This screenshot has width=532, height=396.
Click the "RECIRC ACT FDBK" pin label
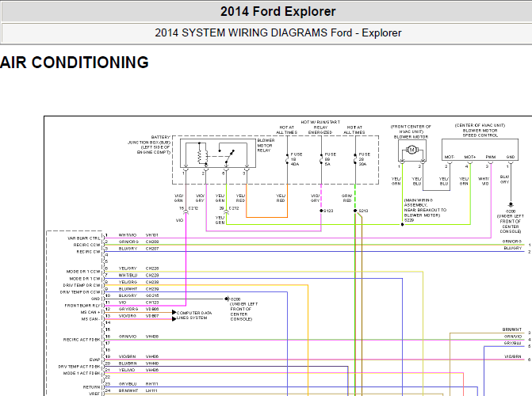point(82,340)
